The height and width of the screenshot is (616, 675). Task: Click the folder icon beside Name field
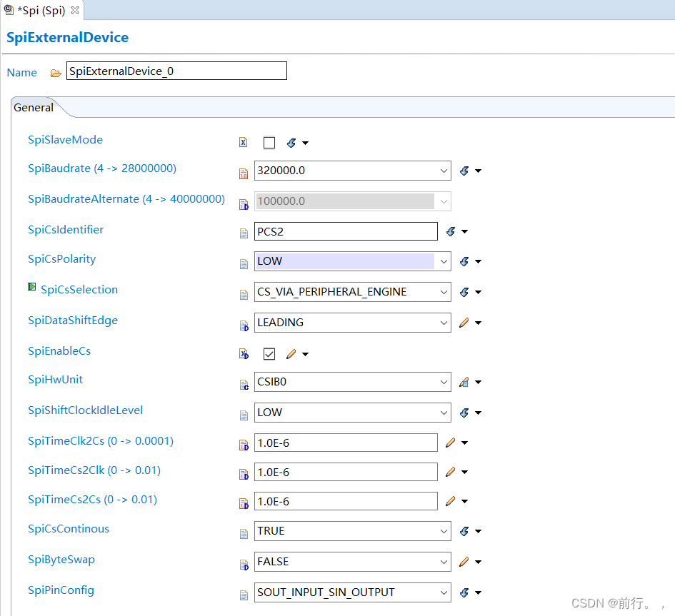(56, 73)
